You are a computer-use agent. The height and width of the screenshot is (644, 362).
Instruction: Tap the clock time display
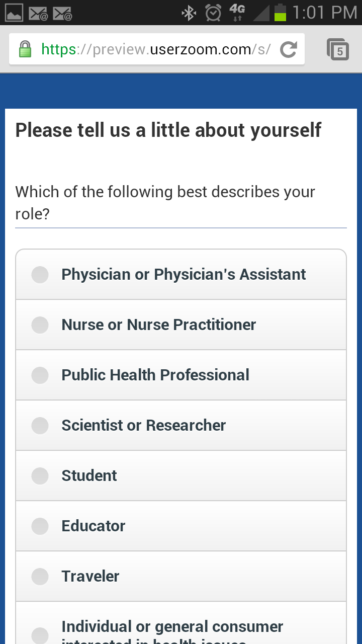(324, 12)
